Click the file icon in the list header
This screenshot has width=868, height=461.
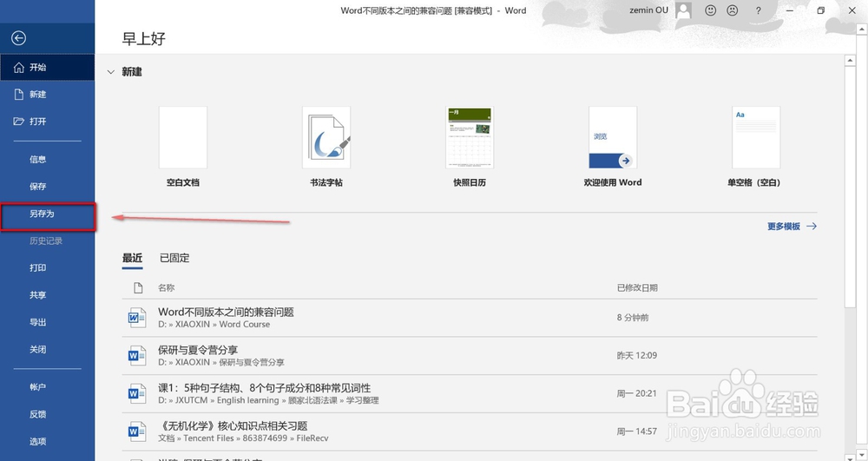coord(138,287)
